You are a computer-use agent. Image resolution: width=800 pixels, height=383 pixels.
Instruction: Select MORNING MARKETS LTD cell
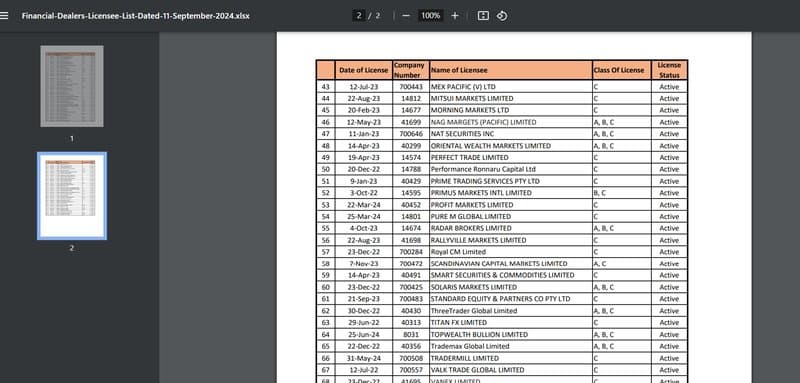tap(511, 110)
